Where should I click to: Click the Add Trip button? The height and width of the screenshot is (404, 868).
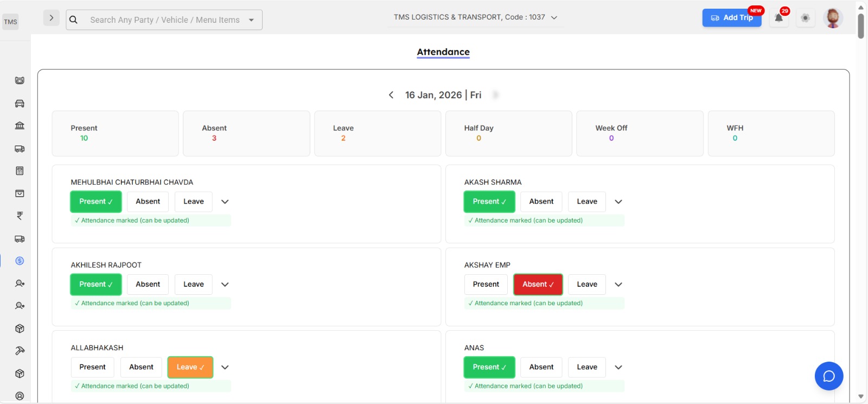coord(731,18)
